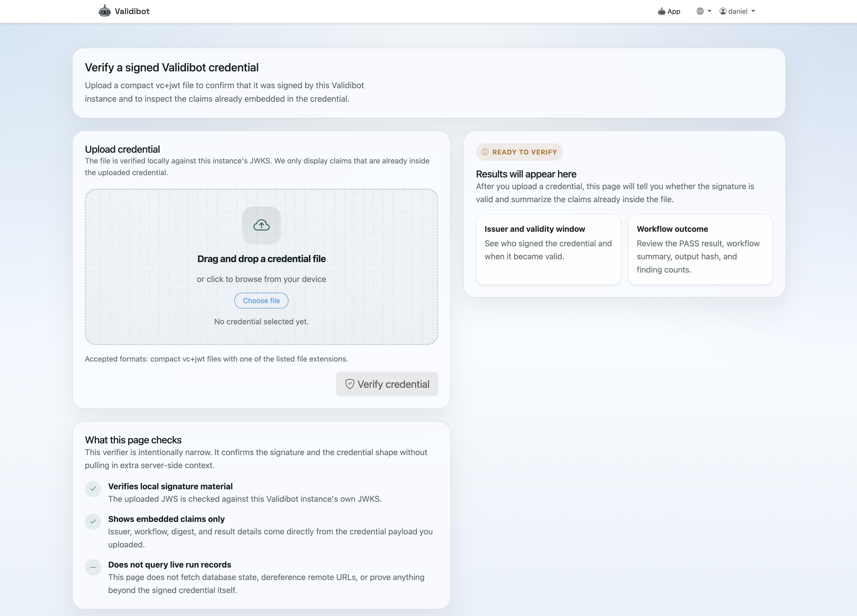
Task: Click the dash icon beside Does not query live run records
Action: [93, 567]
